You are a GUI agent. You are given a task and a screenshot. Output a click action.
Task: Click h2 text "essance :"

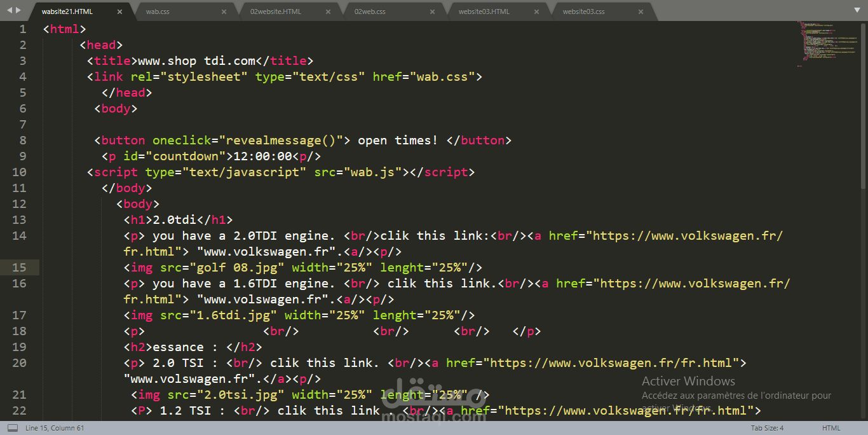186,347
